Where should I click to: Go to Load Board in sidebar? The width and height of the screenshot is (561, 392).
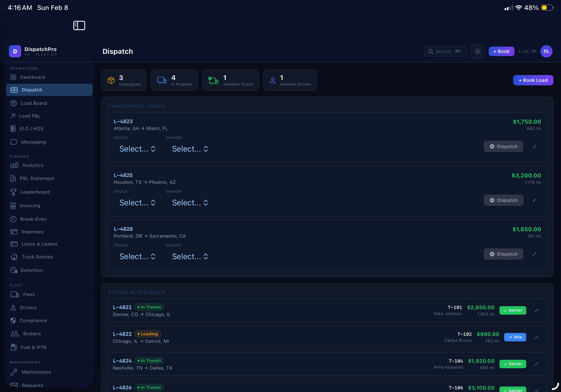[33, 103]
